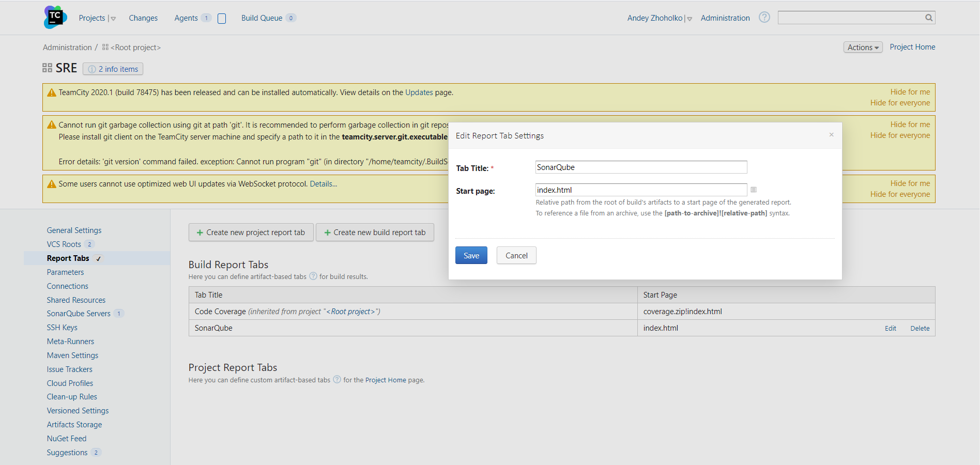This screenshot has width=980, height=465.
Task: Open Versioned Settings in sidebar
Action: pyautogui.click(x=78, y=411)
